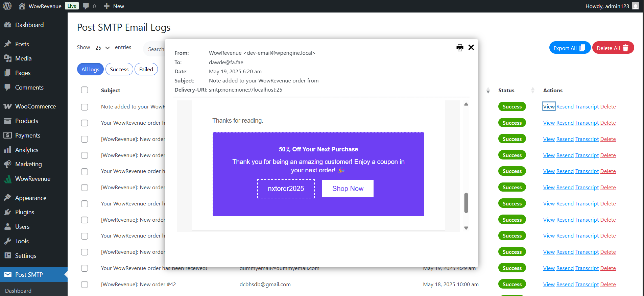
Task: Click the Export All button
Action: 570,48
